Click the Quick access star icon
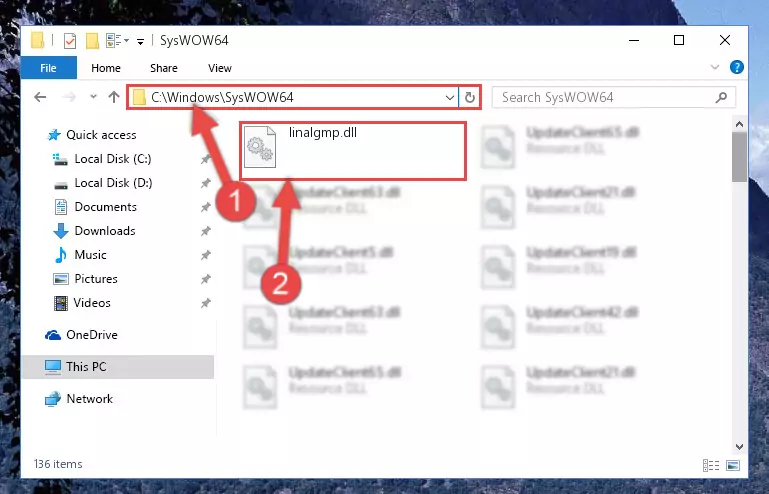The width and height of the screenshot is (769, 494). (x=54, y=135)
